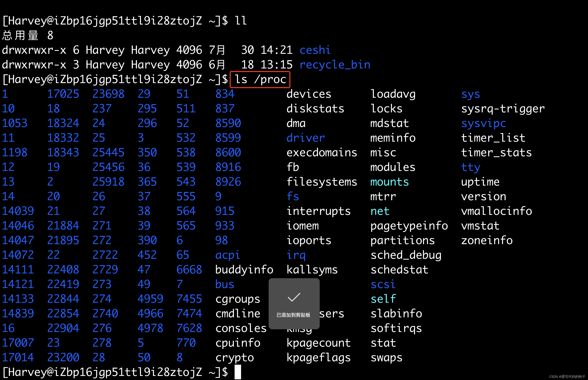588x380 pixels.
Task: Select the 'devices' entry
Action: pyautogui.click(x=309, y=94)
